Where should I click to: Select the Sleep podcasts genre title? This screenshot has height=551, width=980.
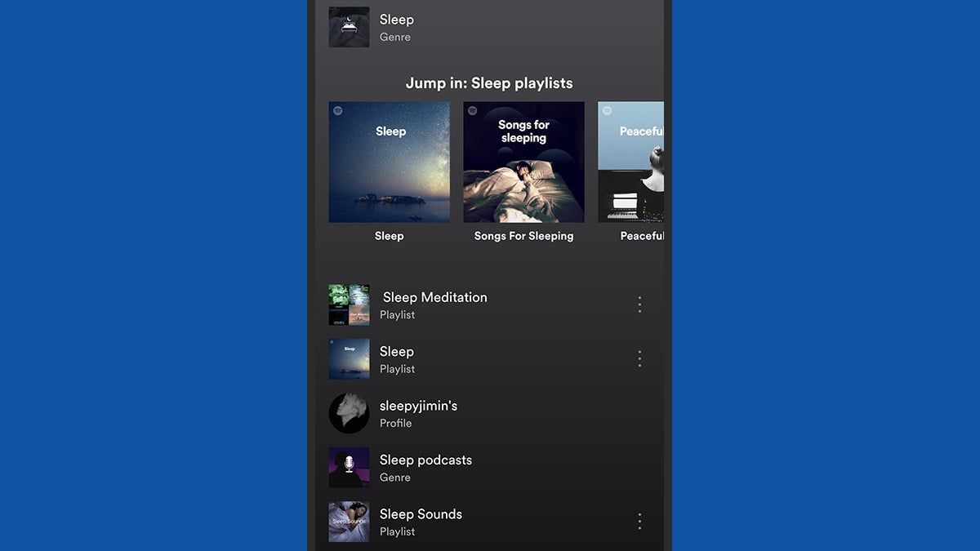pos(425,460)
